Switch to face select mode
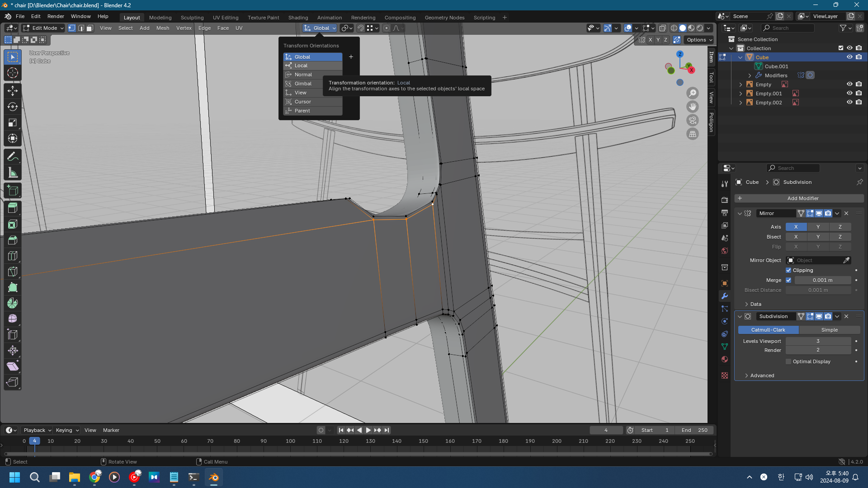The image size is (868, 488). (90, 28)
